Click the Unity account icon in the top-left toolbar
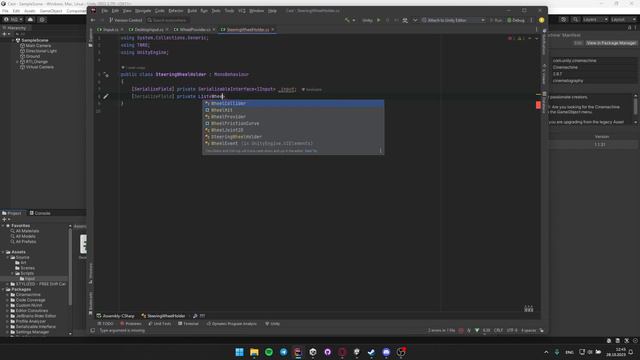Image resolution: width=640 pixels, height=360 pixels. click(x=12, y=20)
